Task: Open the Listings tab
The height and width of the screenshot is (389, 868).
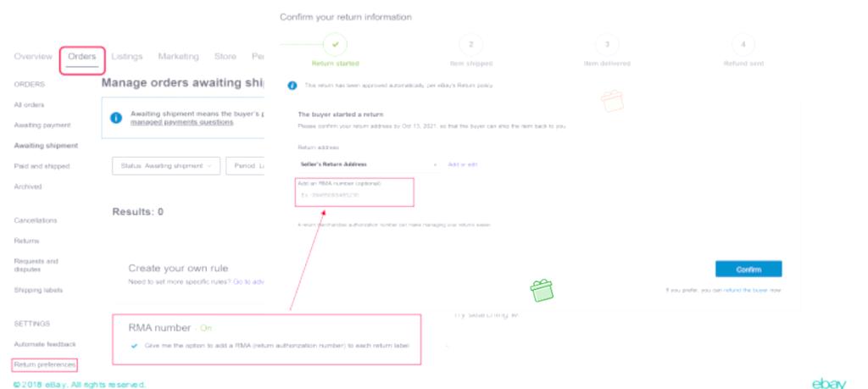Action: click(x=127, y=57)
